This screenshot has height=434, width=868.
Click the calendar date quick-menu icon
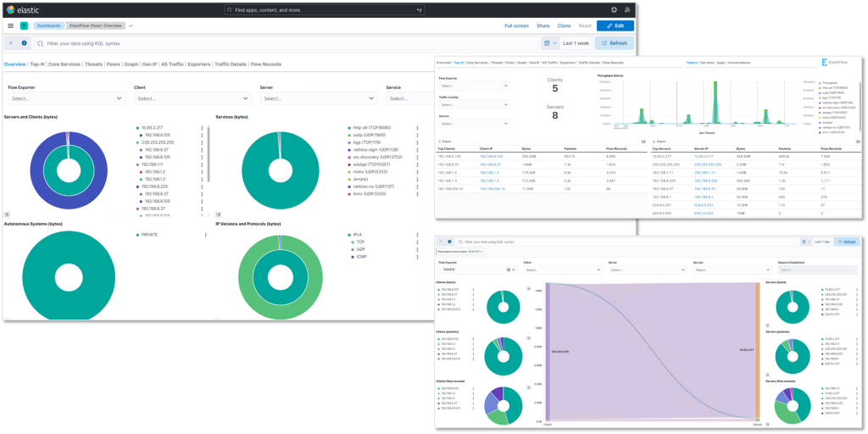coord(548,42)
